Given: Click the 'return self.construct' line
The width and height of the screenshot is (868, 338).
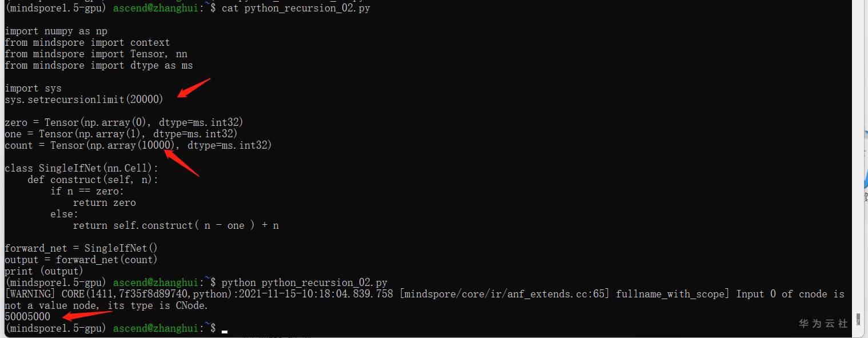Looking at the screenshot, I should click(x=175, y=225).
